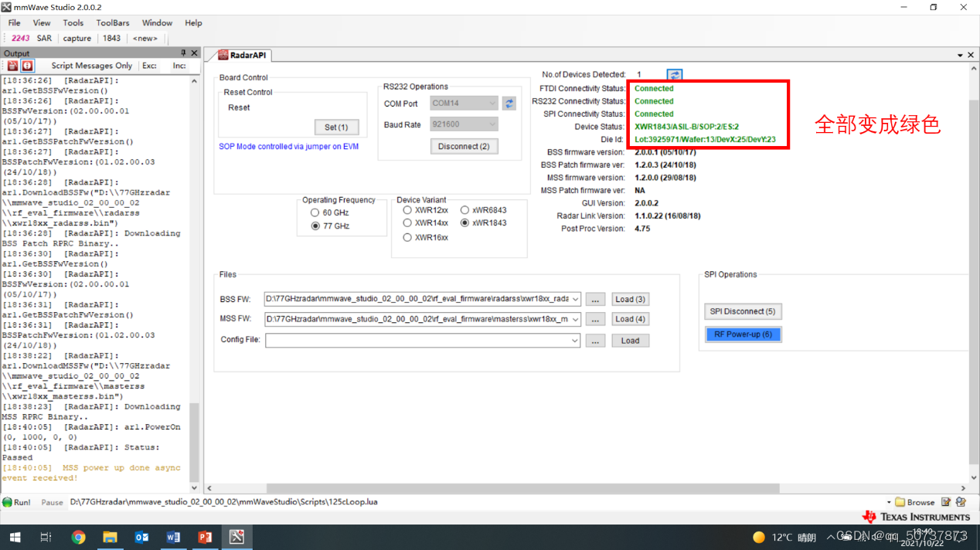Choose xWR6843 device variant

click(x=464, y=210)
